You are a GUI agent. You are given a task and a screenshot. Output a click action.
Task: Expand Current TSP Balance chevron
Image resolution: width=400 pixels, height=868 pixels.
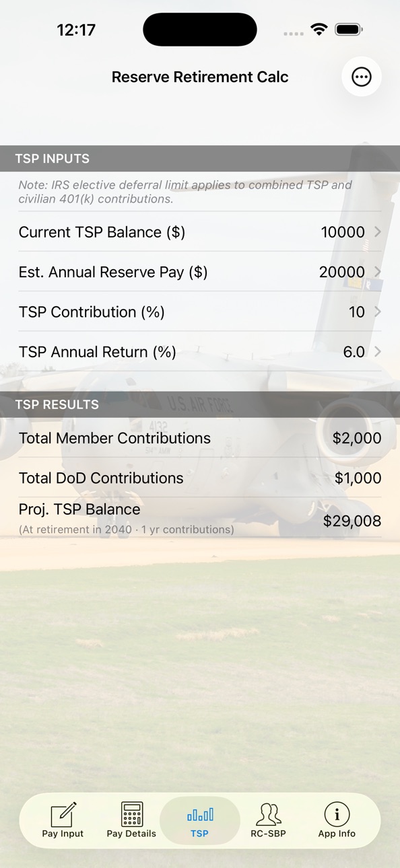(x=378, y=231)
